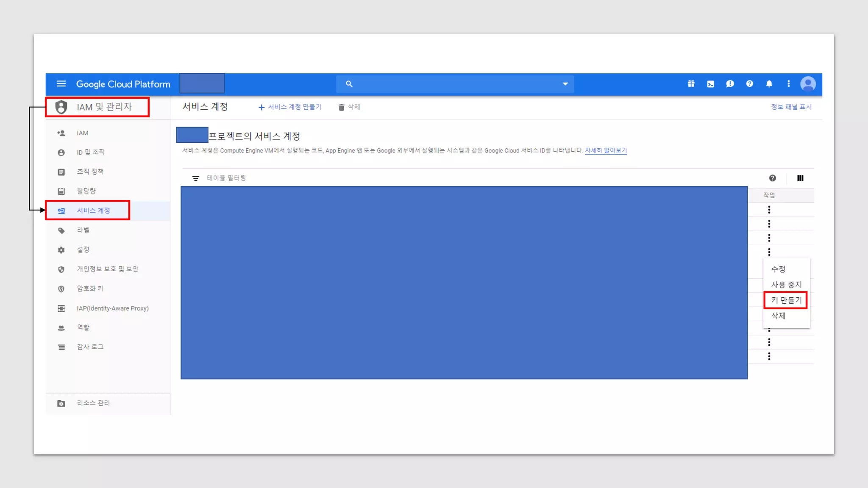Expand the search bar dropdown arrow
868x488 pixels.
click(565, 84)
